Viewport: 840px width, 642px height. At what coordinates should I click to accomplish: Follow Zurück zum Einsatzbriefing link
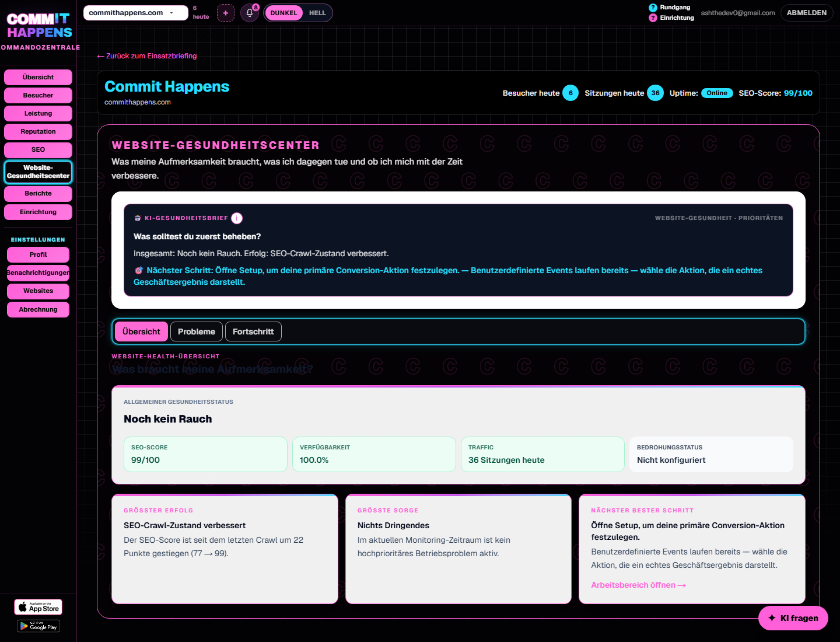147,56
